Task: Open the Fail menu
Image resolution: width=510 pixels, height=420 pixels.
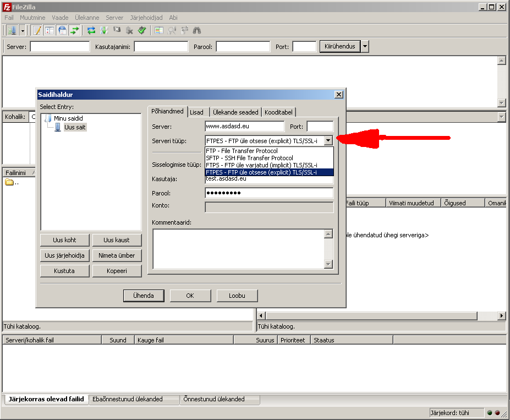Action: click(9, 18)
